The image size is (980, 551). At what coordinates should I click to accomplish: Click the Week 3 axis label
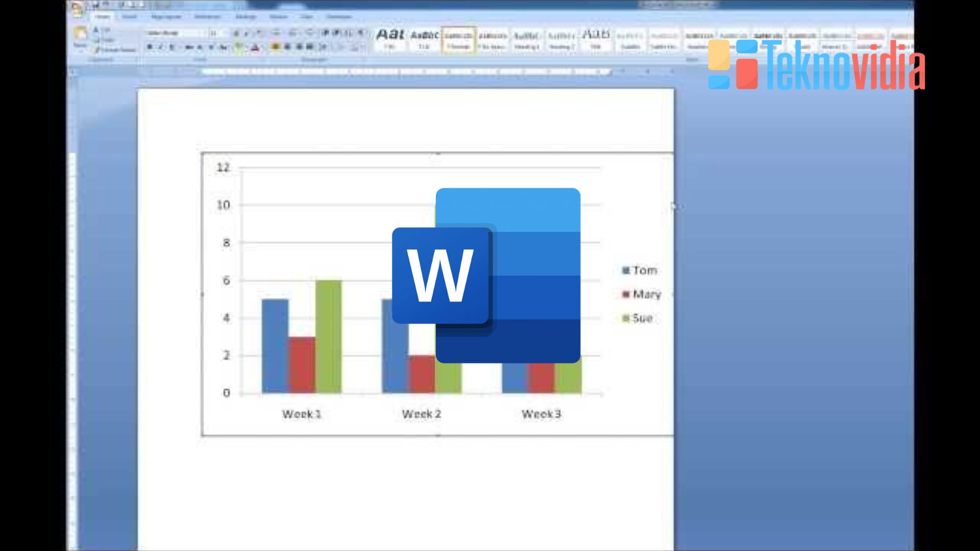tap(542, 414)
